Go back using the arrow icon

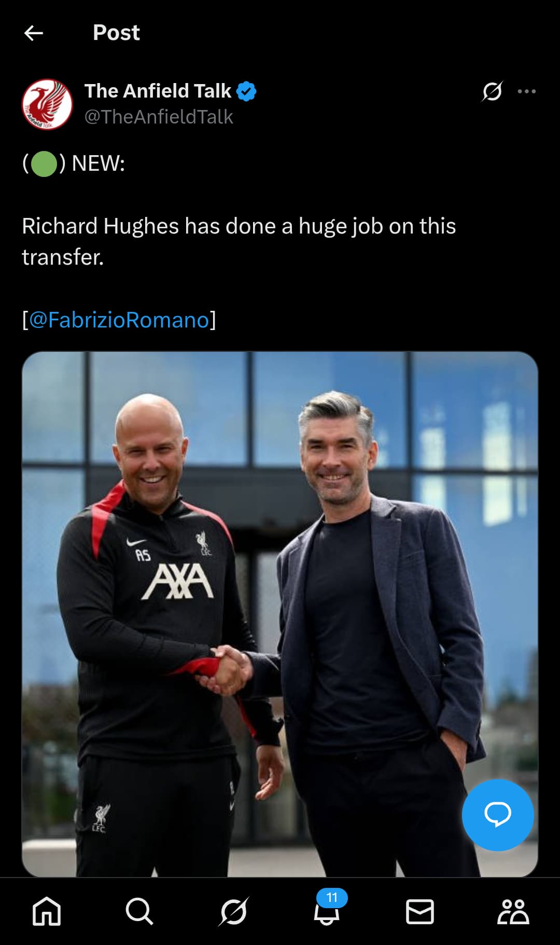pyautogui.click(x=34, y=33)
